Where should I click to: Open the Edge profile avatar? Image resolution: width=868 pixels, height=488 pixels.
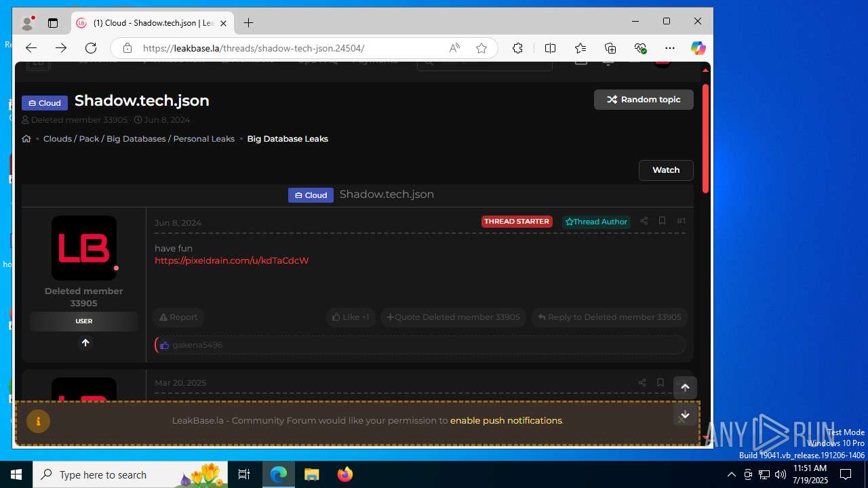point(28,23)
